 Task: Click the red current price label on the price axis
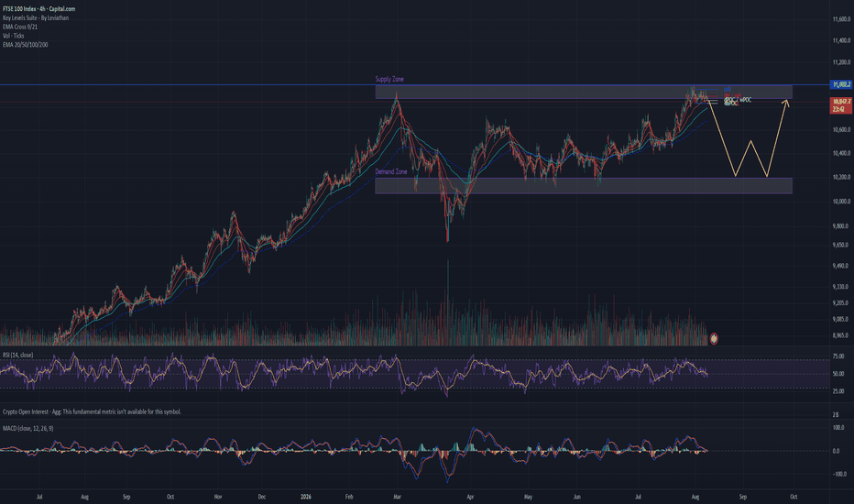(x=841, y=105)
